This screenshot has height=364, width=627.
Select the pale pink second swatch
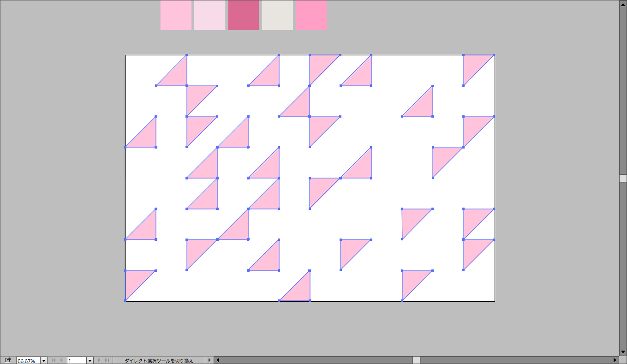click(209, 15)
